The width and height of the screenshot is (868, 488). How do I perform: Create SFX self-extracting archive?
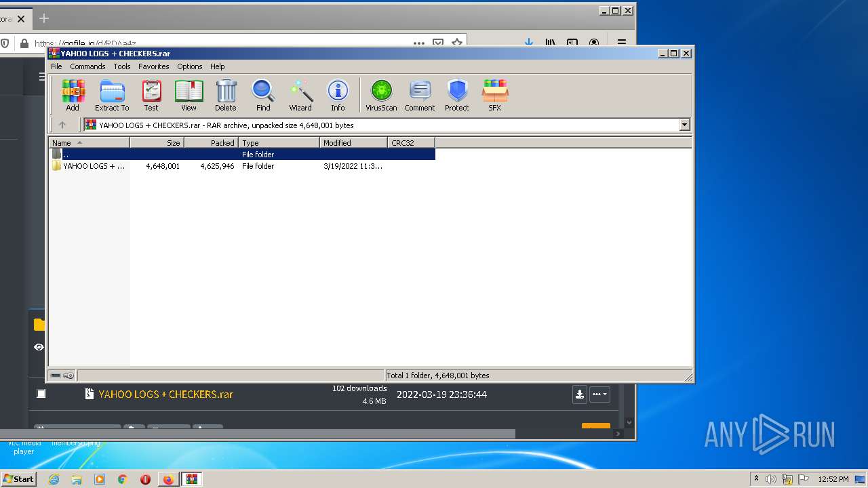click(495, 95)
